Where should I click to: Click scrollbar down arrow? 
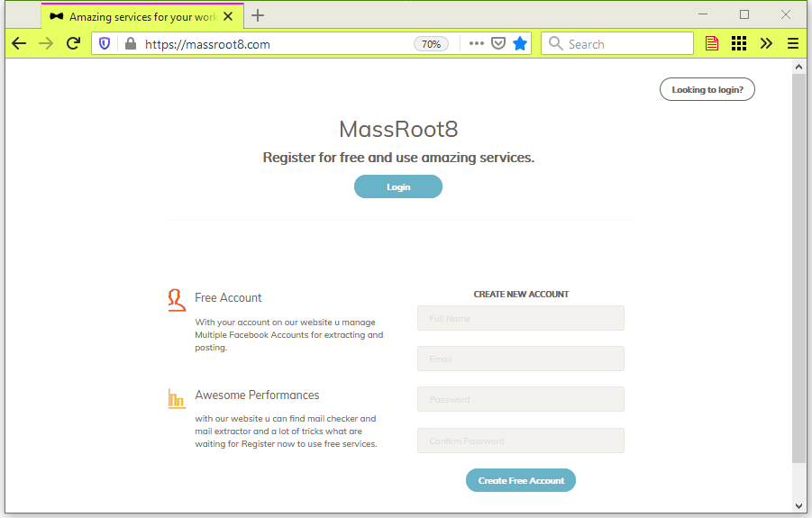(x=798, y=506)
